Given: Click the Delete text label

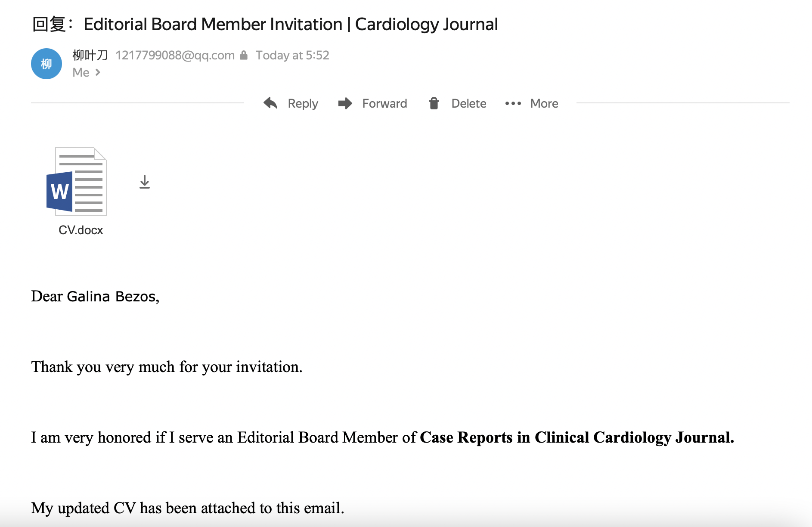Looking at the screenshot, I should point(468,103).
